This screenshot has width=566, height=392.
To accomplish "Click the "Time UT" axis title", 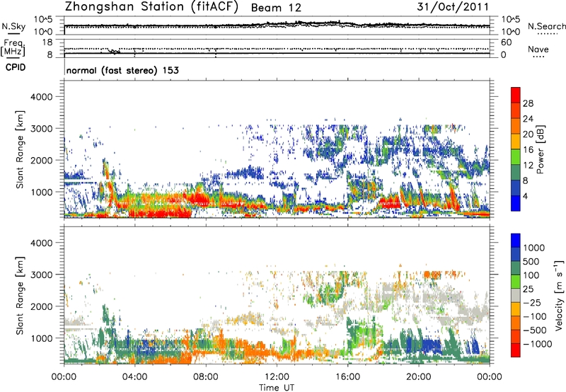I will 277,388.
